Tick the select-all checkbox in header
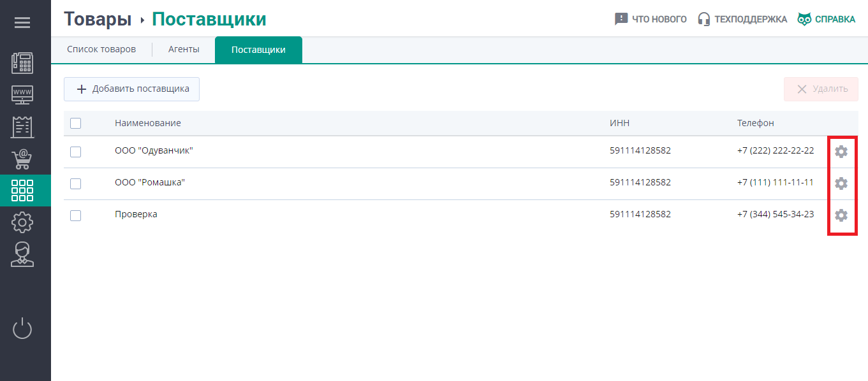Image resolution: width=868 pixels, height=381 pixels. (x=75, y=124)
